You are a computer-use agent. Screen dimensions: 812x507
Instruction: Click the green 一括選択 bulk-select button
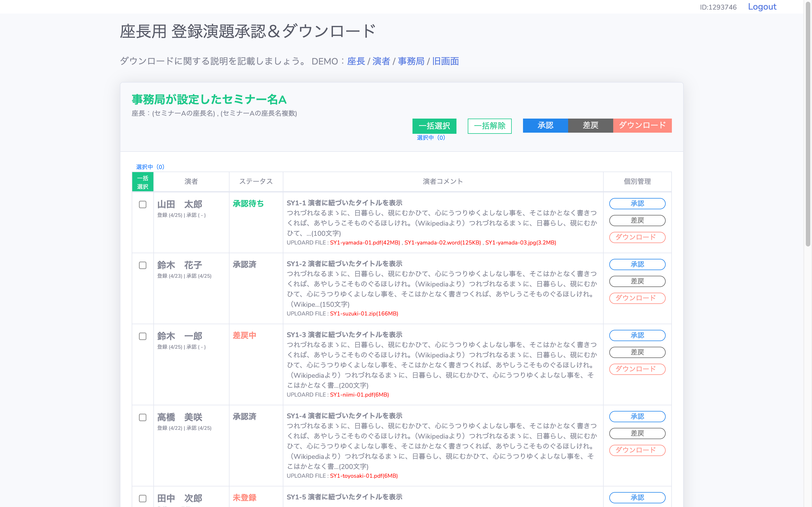point(434,126)
